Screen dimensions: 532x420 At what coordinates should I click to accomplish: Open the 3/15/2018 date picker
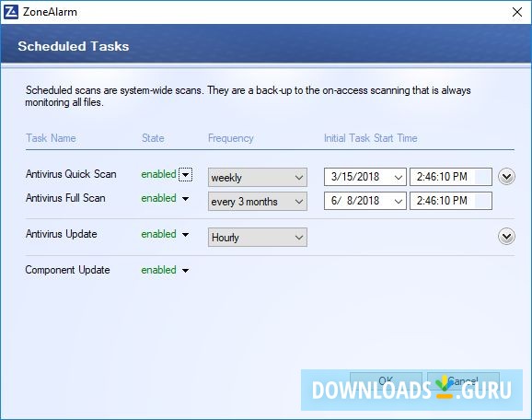click(x=365, y=177)
